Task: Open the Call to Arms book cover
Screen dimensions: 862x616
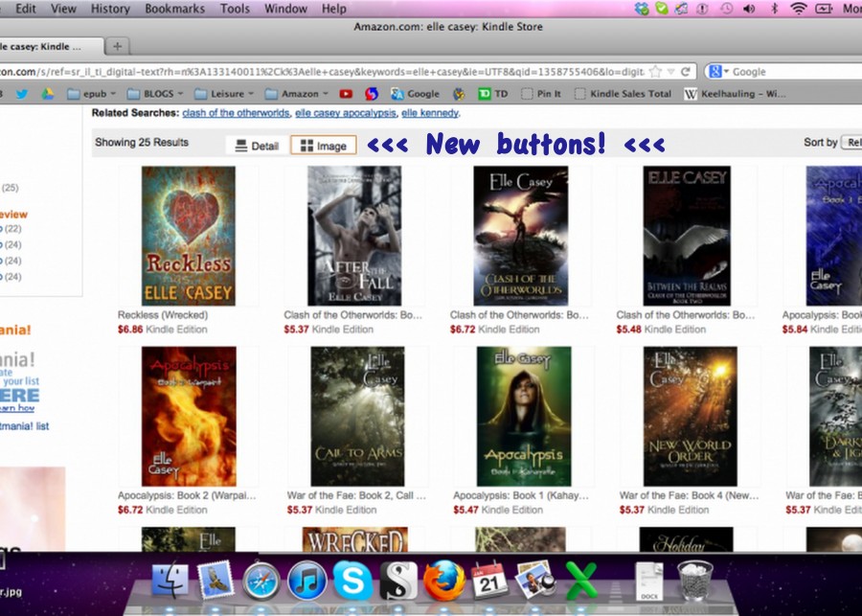Action: click(357, 417)
